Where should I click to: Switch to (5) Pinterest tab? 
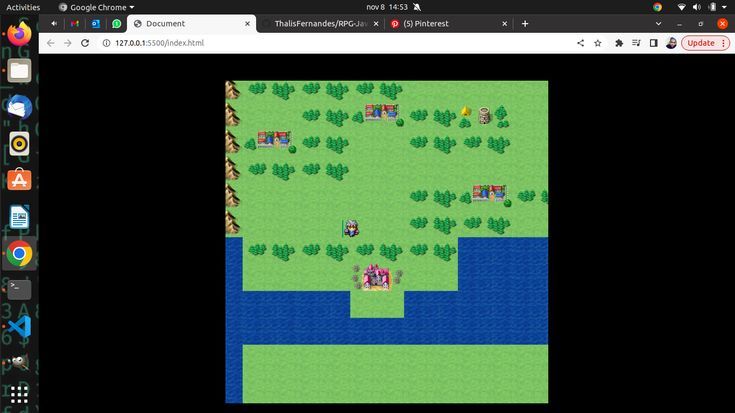click(x=448, y=23)
